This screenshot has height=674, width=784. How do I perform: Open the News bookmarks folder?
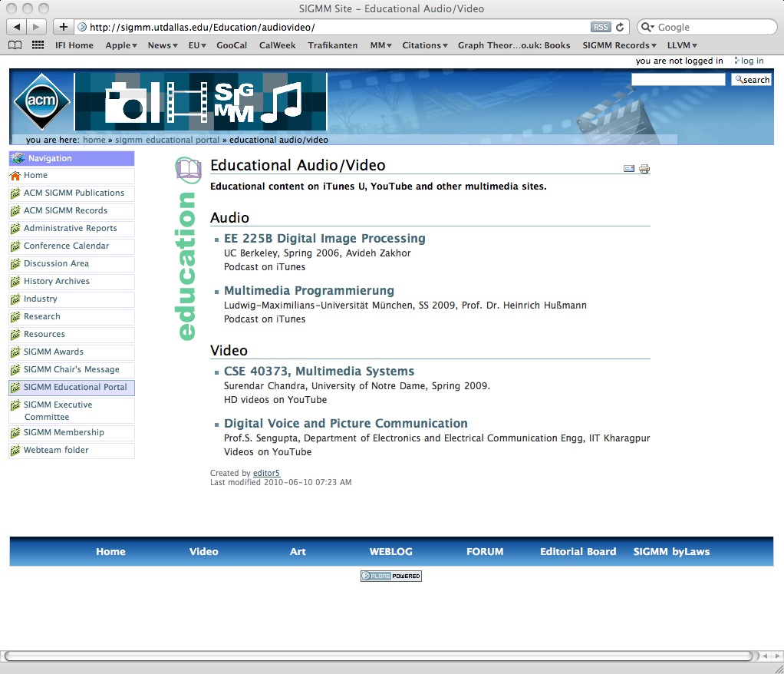coord(163,45)
